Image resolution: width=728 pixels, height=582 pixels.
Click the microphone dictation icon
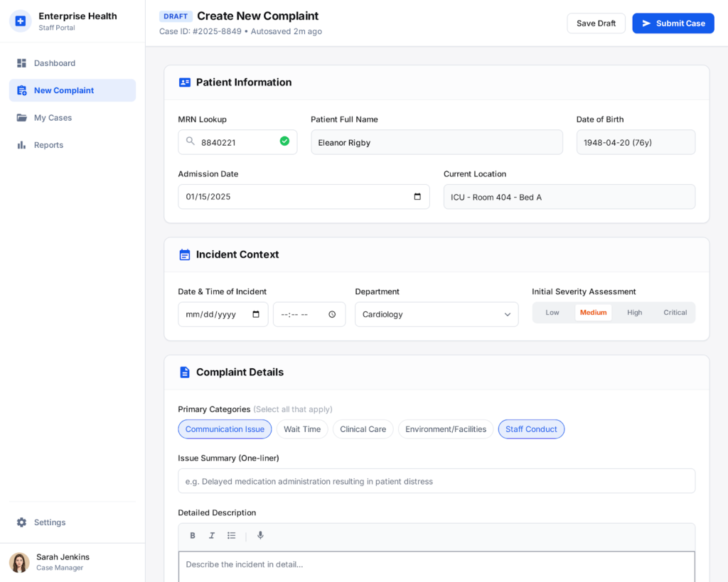click(x=260, y=536)
